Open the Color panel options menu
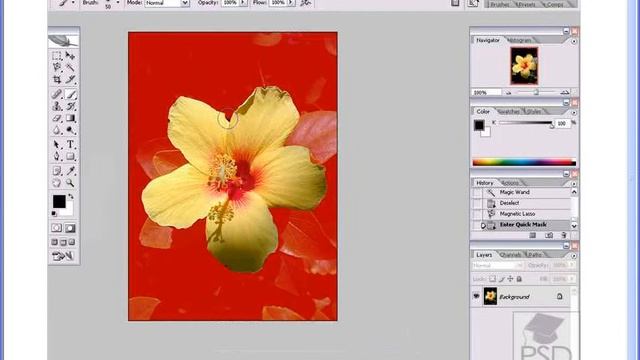The image size is (640, 360). [x=574, y=112]
